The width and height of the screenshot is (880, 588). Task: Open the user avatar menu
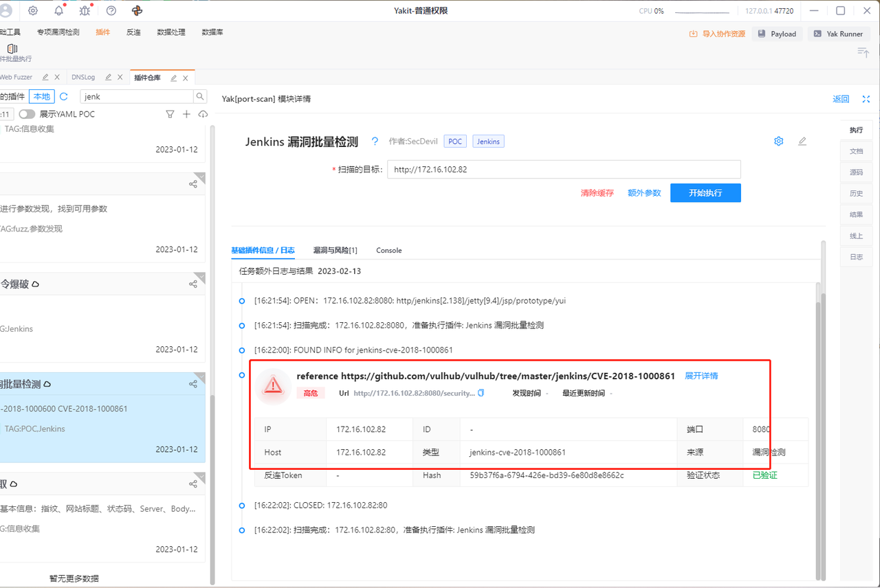click(x=5, y=10)
